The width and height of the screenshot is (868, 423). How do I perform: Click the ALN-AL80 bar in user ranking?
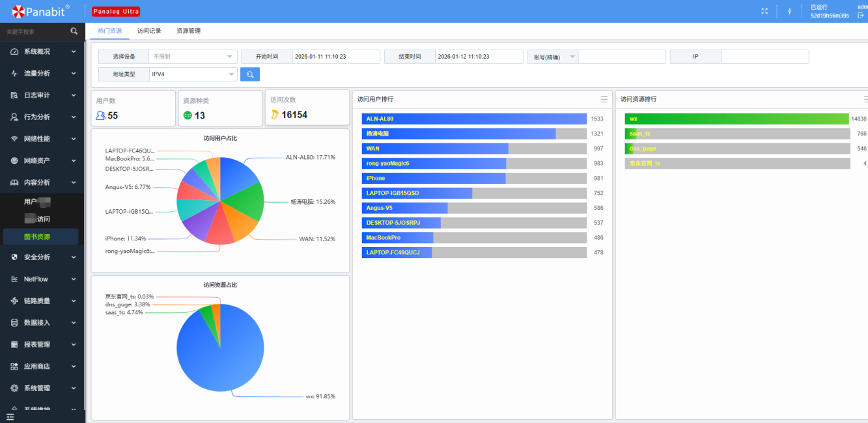[474, 119]
